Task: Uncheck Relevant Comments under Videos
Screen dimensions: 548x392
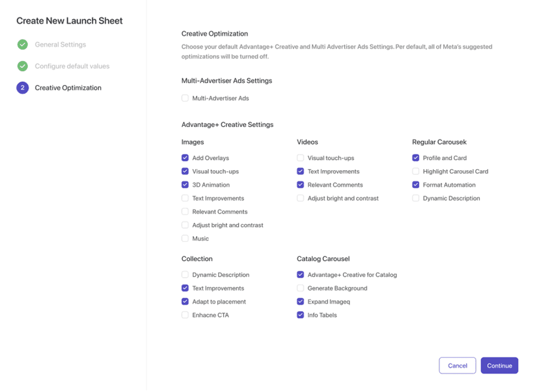Action: [300, 185]
